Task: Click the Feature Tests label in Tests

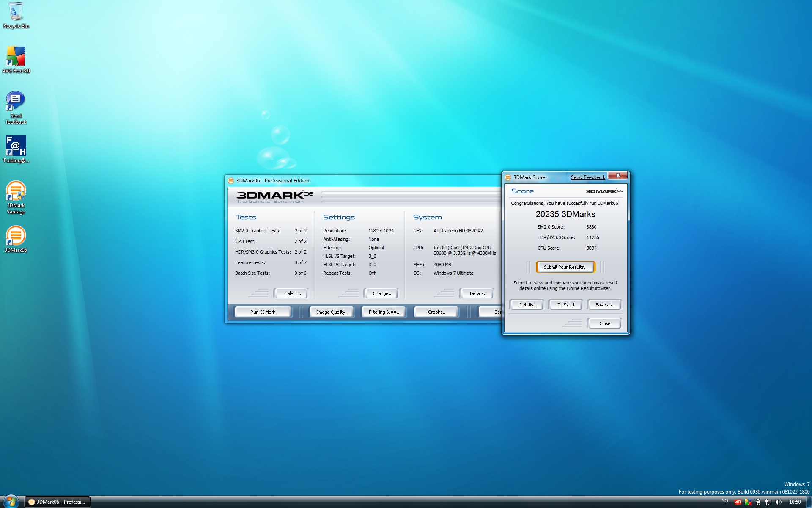Action: click(x=250, y=262)
